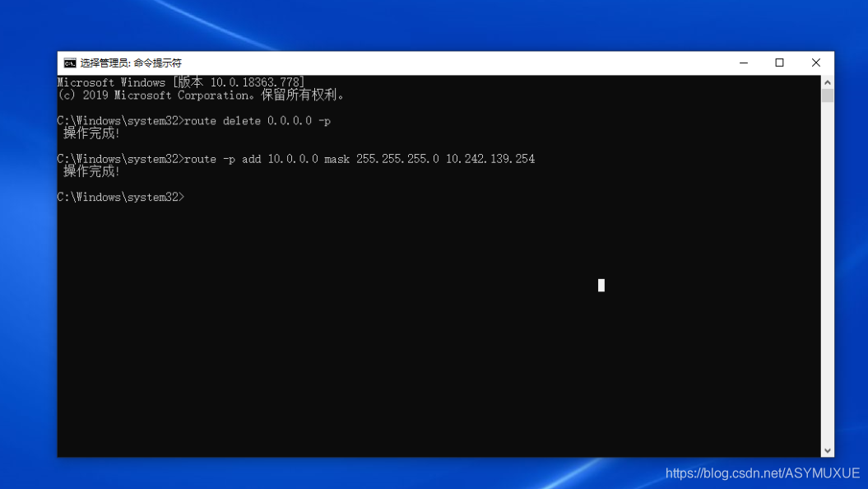Click the second 操作完成! message
868x489 pixels.
(x=91, y=172)
